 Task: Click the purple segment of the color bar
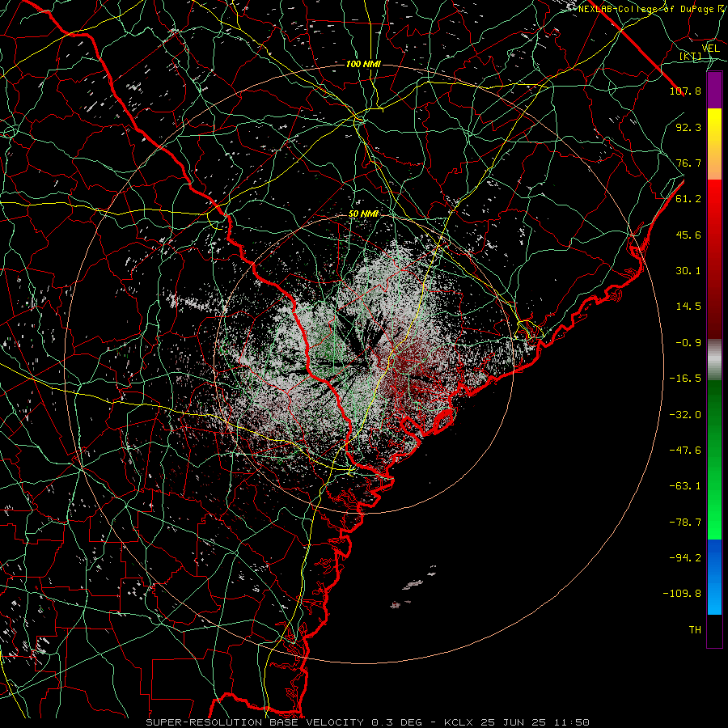tap(714, 90)
